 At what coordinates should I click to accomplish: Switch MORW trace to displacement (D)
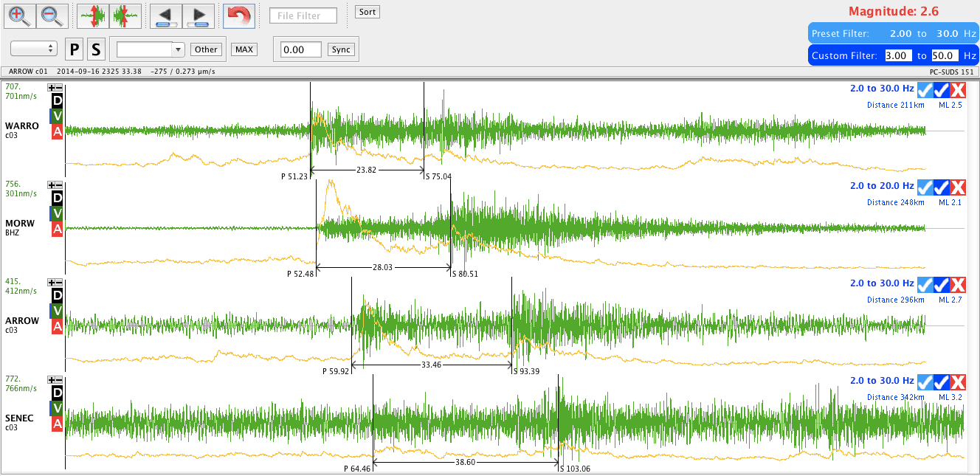point(57,198)
